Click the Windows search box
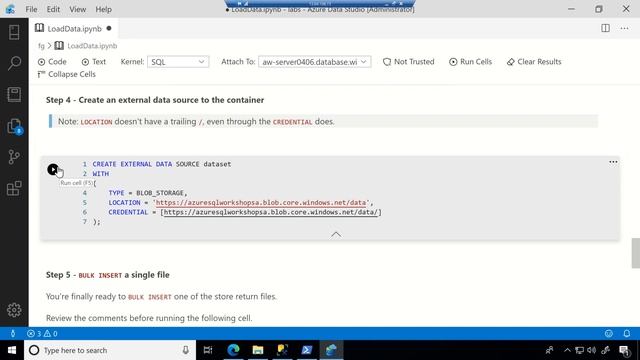Image resolution: width=640 pixels, height=360 pixels. point(110,350)
